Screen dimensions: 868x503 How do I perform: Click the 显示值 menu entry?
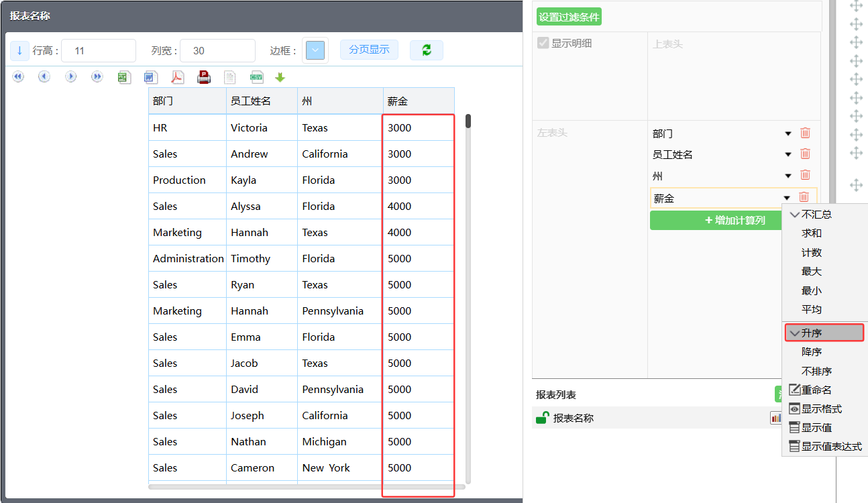[x=824, y=427]
